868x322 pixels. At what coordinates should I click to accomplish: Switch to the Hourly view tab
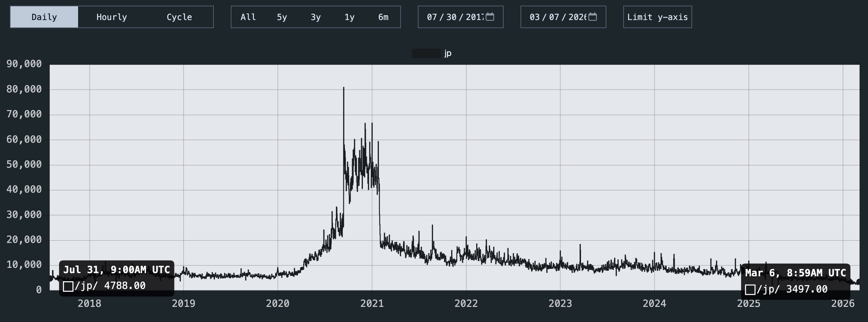(111, 17)
